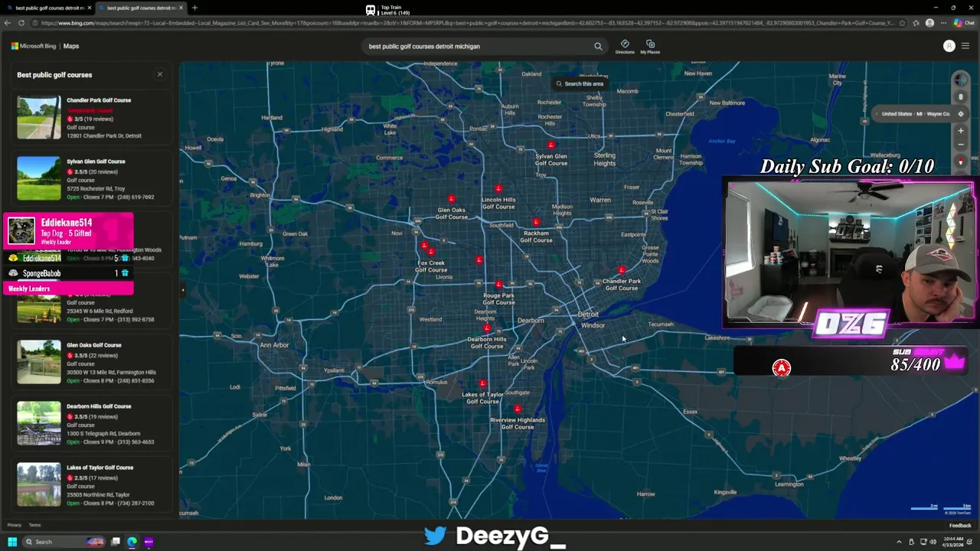Image resolution: width=980 pixels, height=551 pixels.
Task: Select the Dearborn Hills Golf Course map pin
Action: click(487, 328)
